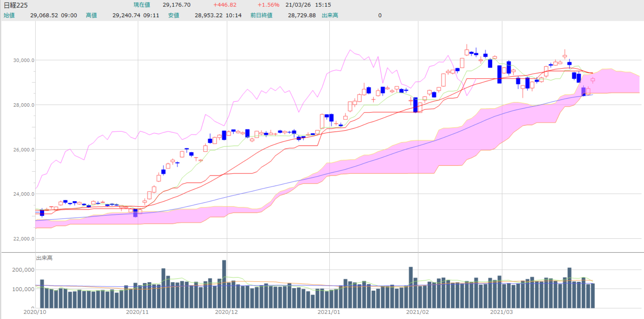
Task: Select the date 21/03/26
Action: click(298, 5)
